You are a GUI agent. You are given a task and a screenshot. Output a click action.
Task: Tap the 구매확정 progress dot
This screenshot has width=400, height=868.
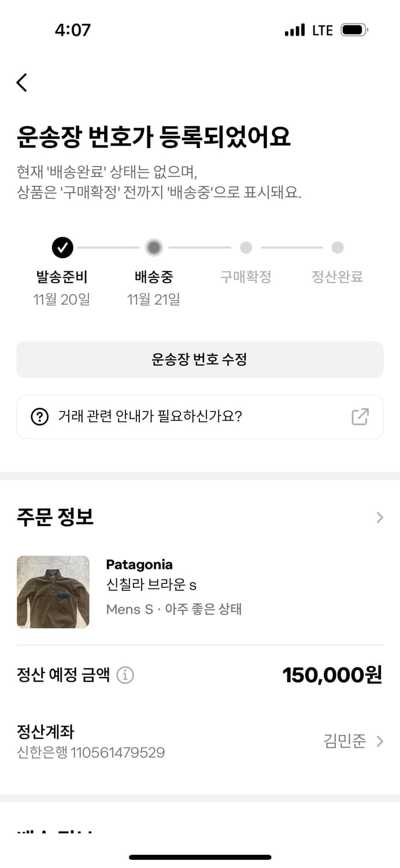click(246, 247)
